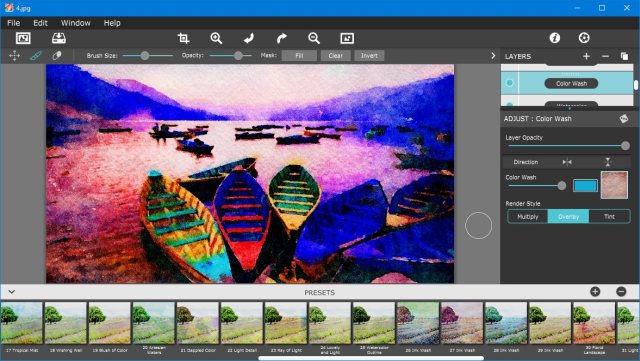Select the mask brush tool
640x361 pixels.
coord(36,56)
